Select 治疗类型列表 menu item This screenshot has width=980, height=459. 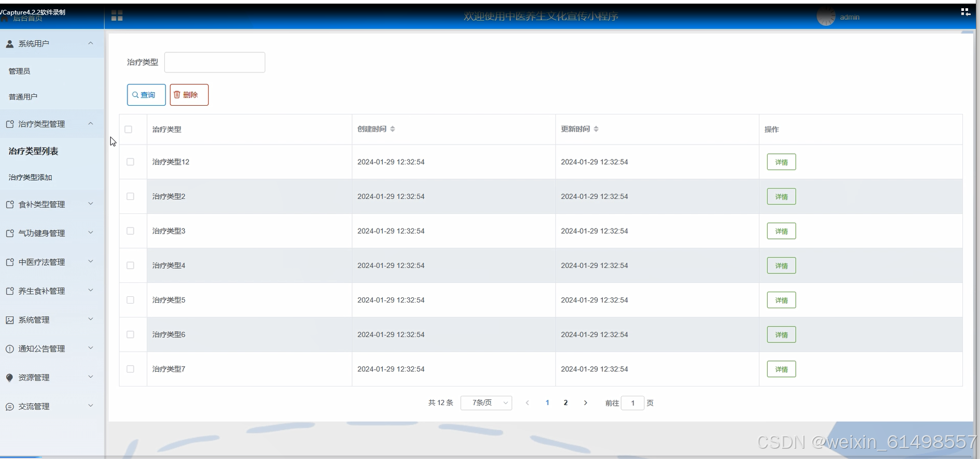point(34,151)
